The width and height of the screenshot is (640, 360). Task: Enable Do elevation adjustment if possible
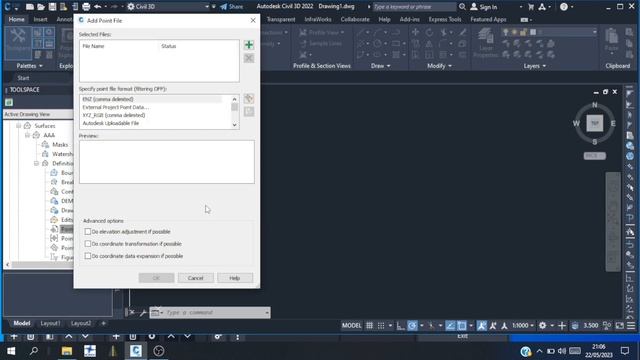[x=88, y=231]
